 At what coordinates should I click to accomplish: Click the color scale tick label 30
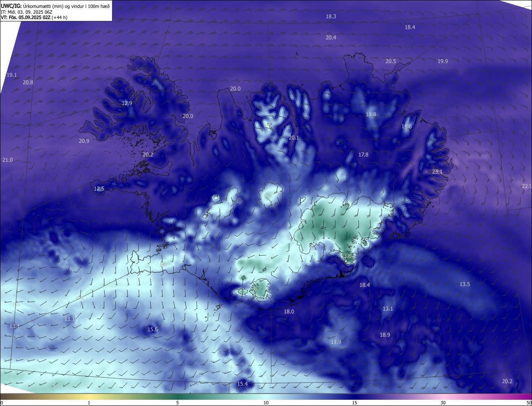[443, 403]
